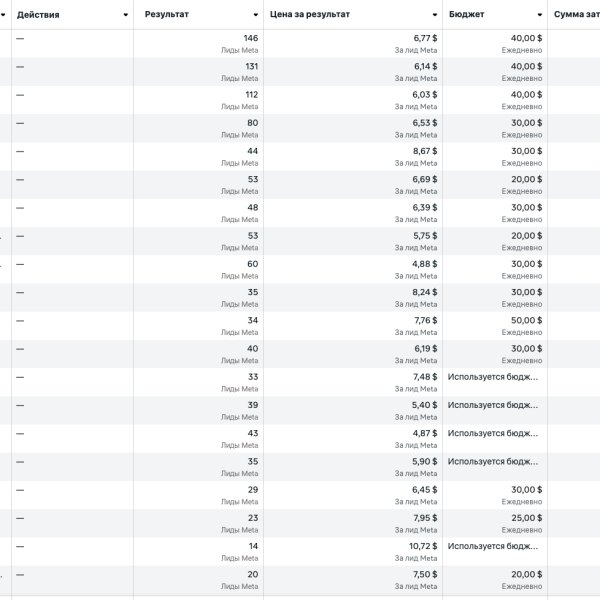Open the Действия column dropdown arrow

[x=125, y=15]
